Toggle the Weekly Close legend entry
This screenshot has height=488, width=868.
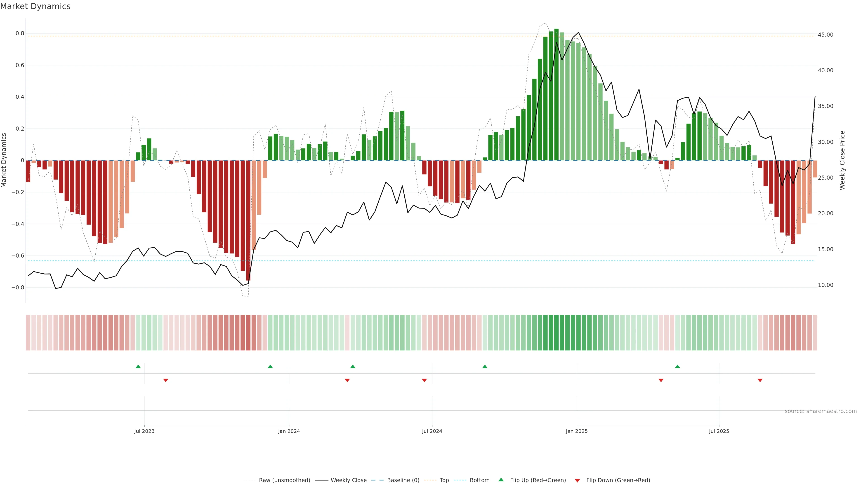coord(348,480)
